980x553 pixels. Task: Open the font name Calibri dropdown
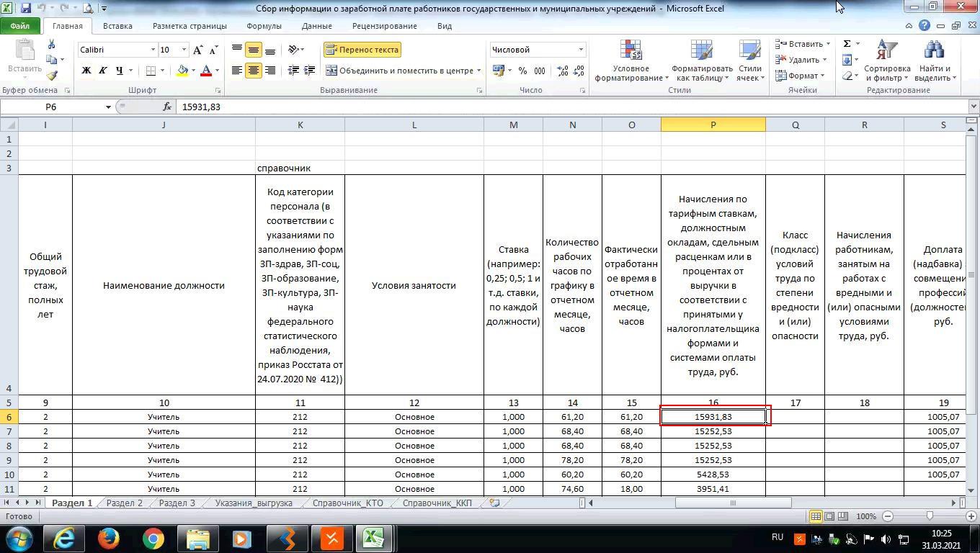[x=153, y=50]
